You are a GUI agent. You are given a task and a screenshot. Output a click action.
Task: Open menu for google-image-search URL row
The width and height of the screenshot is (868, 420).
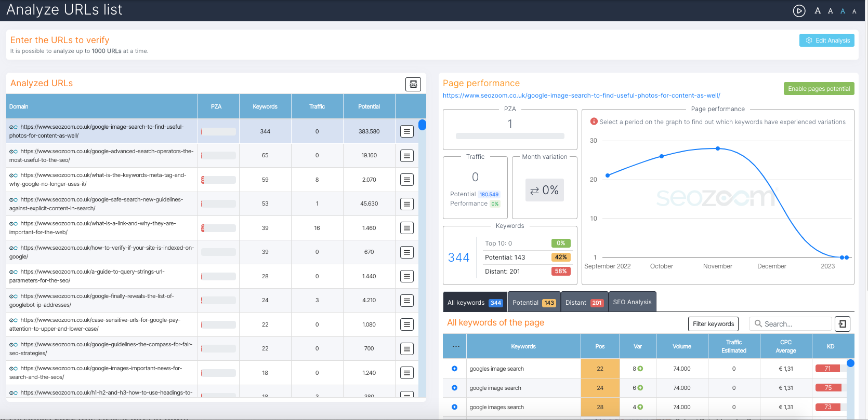(x=407, y=131)
